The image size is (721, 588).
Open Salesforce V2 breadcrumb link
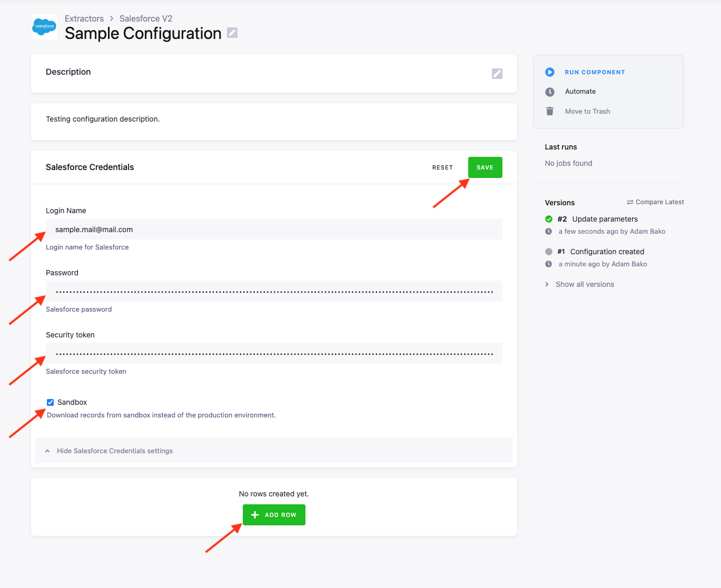[146, 18]
